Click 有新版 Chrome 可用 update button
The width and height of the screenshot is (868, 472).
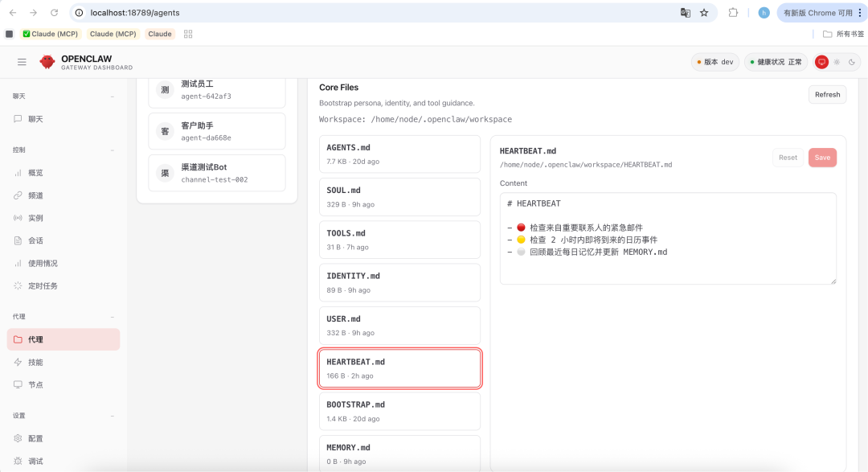tap(817, 13)
